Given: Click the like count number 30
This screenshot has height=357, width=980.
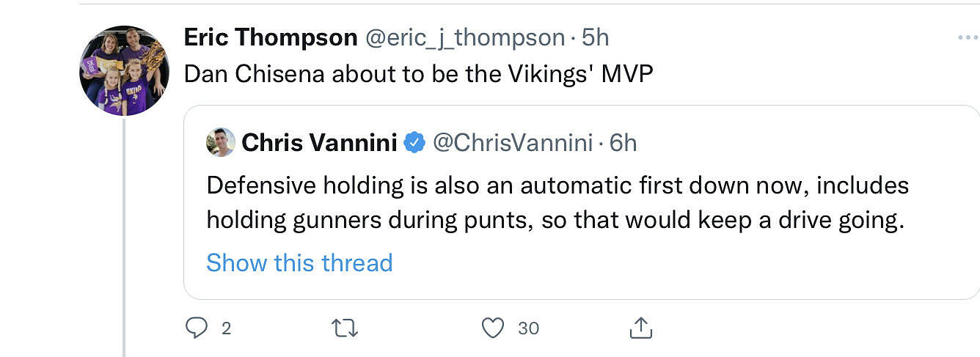Looking at the screenshot, I should 528,328.
